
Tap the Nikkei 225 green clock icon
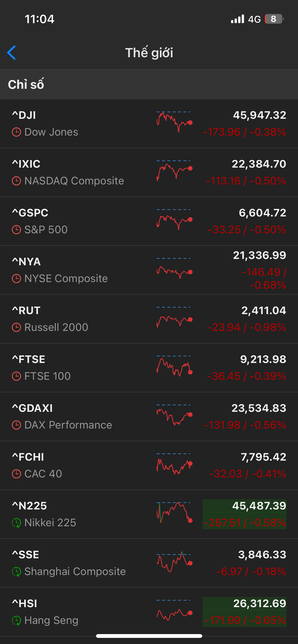(x=17, y=523)
